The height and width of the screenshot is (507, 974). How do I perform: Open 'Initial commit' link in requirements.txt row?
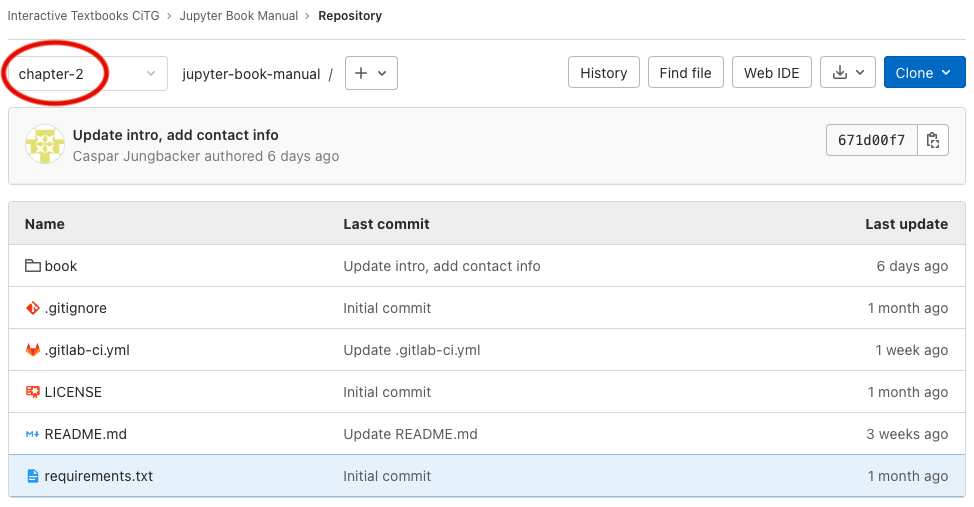(387, 476)
